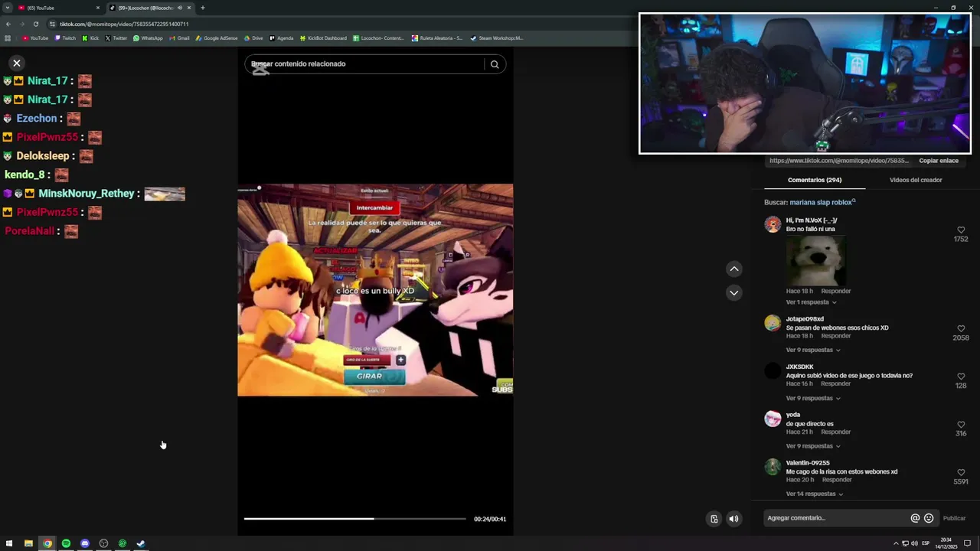Expand 'Ver 14 respuestas' under Valentin-09255
The image size is (980, 551).
[x=815, y=494]
